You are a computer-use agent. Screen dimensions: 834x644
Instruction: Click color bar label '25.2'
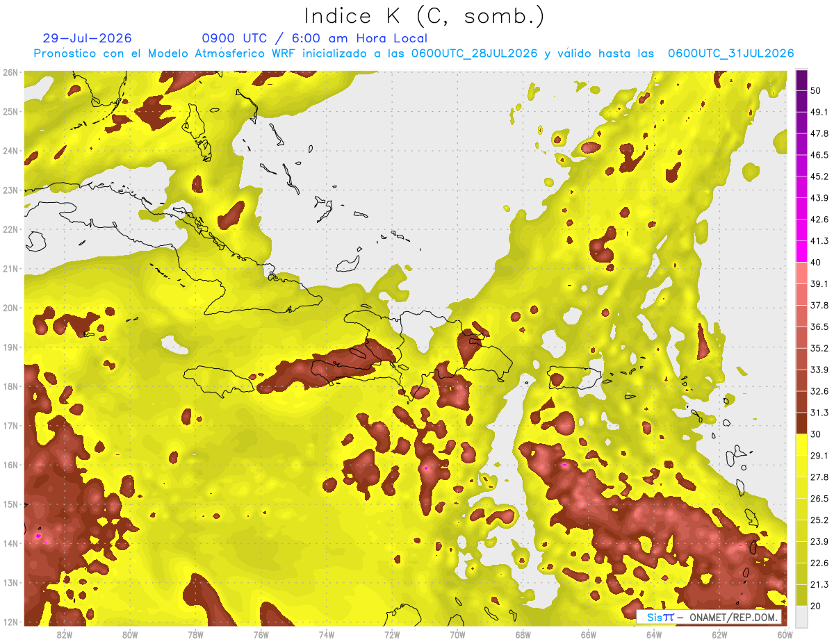coord(819,520)
